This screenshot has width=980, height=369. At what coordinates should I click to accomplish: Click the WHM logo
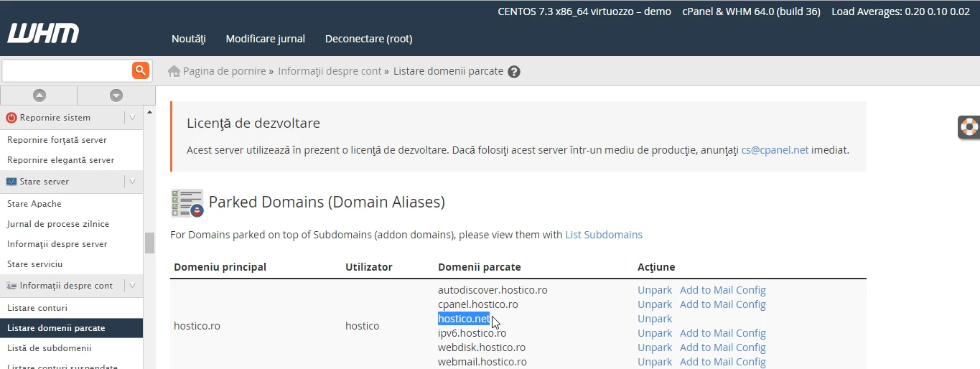43,33
